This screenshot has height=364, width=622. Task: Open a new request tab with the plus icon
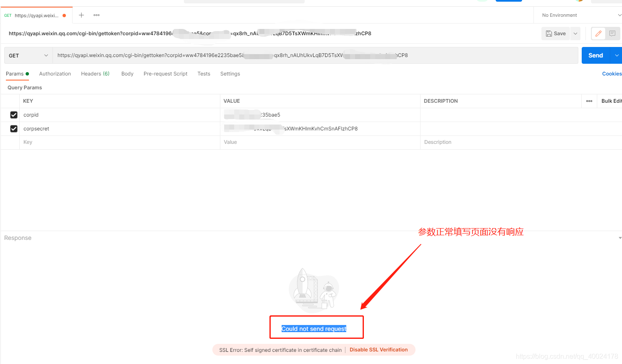81,15
